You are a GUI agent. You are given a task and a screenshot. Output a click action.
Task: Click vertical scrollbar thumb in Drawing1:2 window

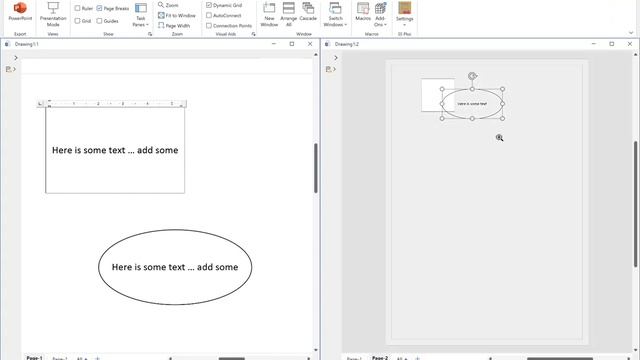coord(636,204)
